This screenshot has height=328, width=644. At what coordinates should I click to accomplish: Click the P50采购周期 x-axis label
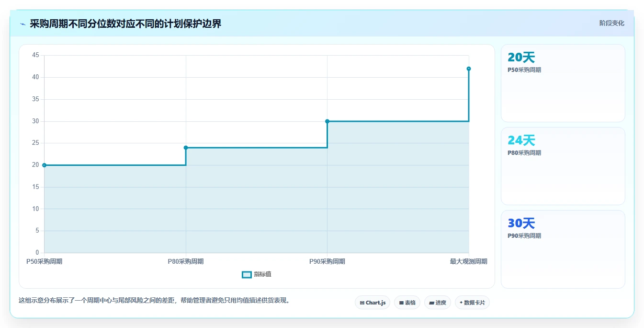coord(45,261)
